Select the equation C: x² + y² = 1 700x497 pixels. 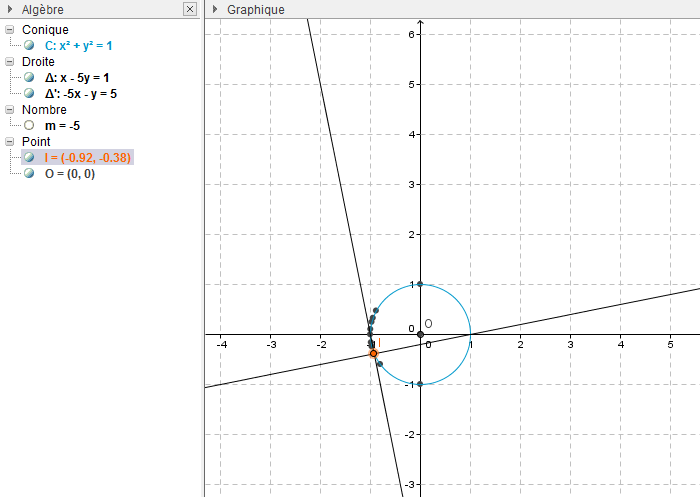(85, 45)
